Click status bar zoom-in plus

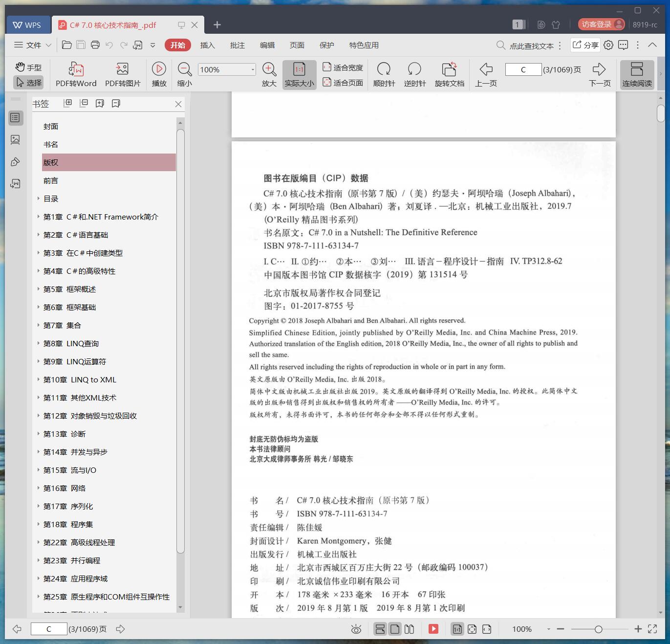click(x=638, y=629)
